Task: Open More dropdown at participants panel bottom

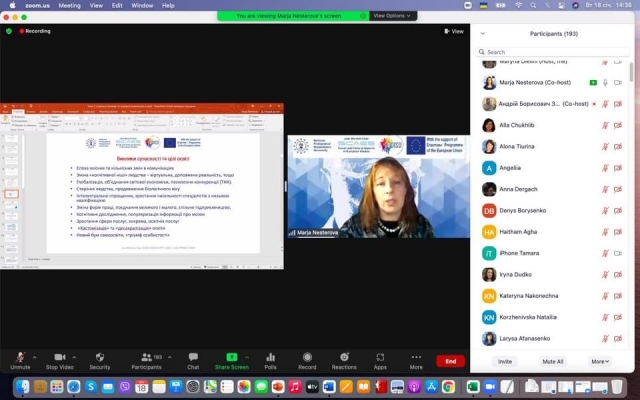Action: (600, 362)
